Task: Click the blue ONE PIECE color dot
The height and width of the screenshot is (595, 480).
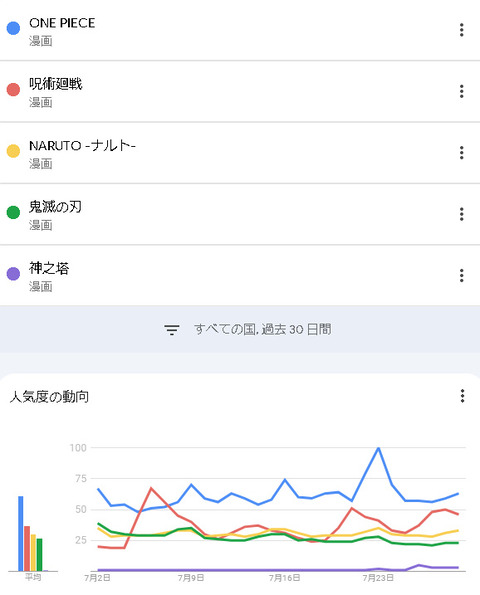Action: 13,28
